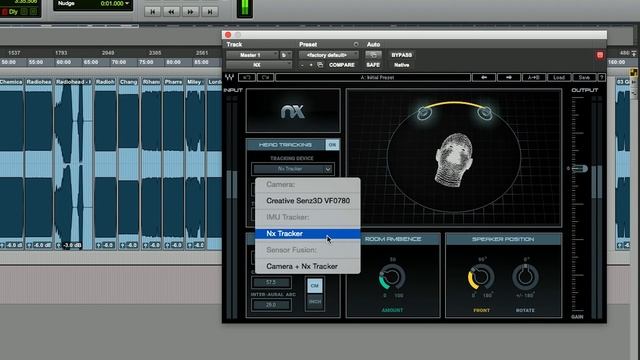Viewport: 640px width, 360px height.
Task: Click the Speaker Position Rotate knob
Action: [525, 277]
